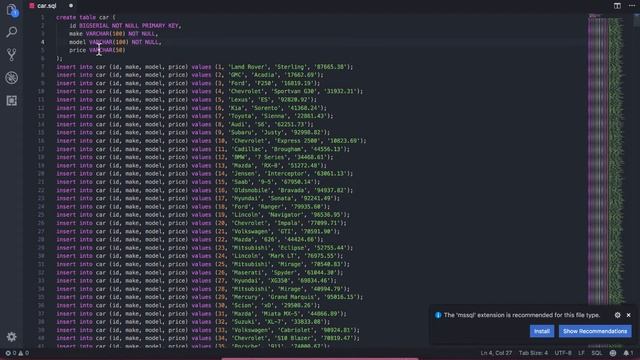Click the errors and warnings status indicator
Viewport: 640px width, 360px height.
17,353
